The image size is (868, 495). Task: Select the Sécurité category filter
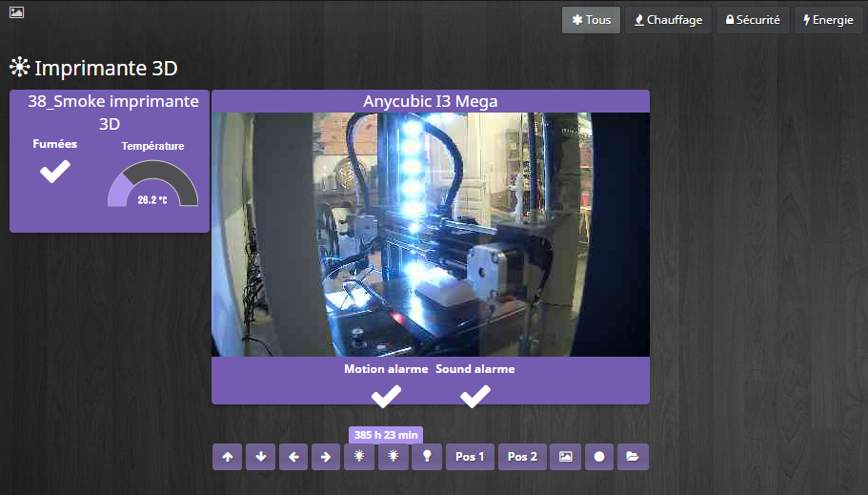point(753,20)
